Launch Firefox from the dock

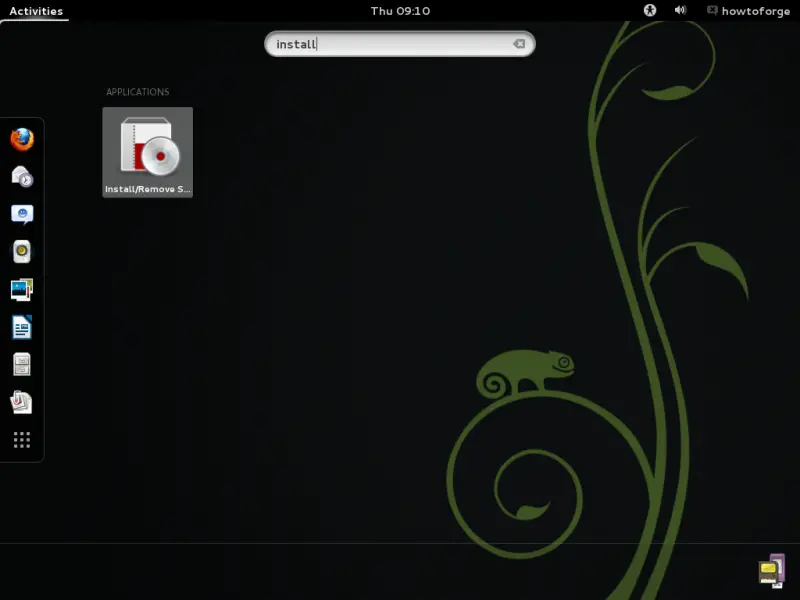22,139
